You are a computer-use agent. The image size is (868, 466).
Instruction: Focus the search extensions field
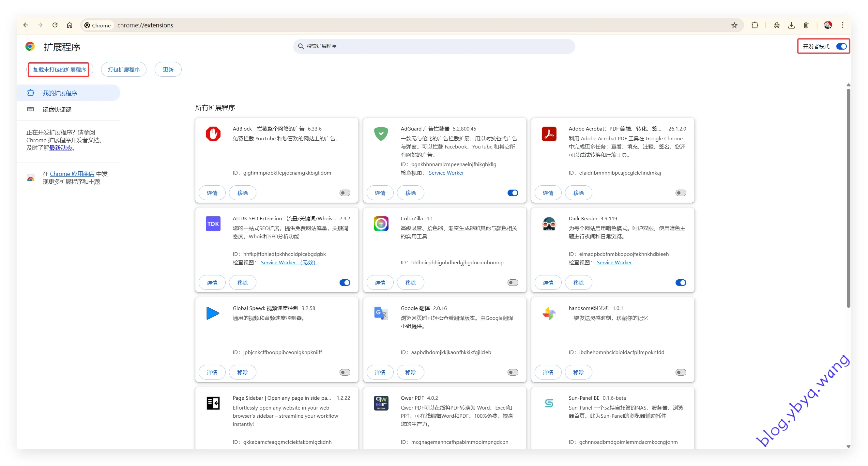pyautogui.click(x=434, y=46)
